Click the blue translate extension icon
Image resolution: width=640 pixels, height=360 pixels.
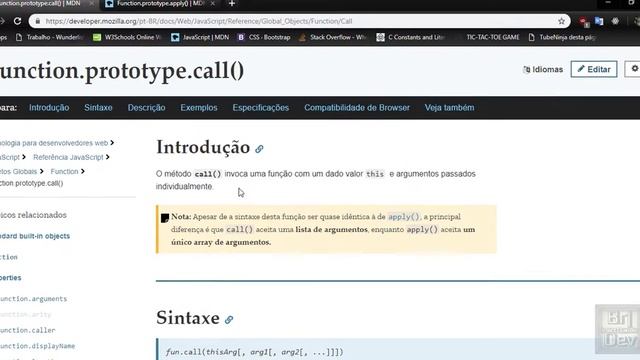599,21
